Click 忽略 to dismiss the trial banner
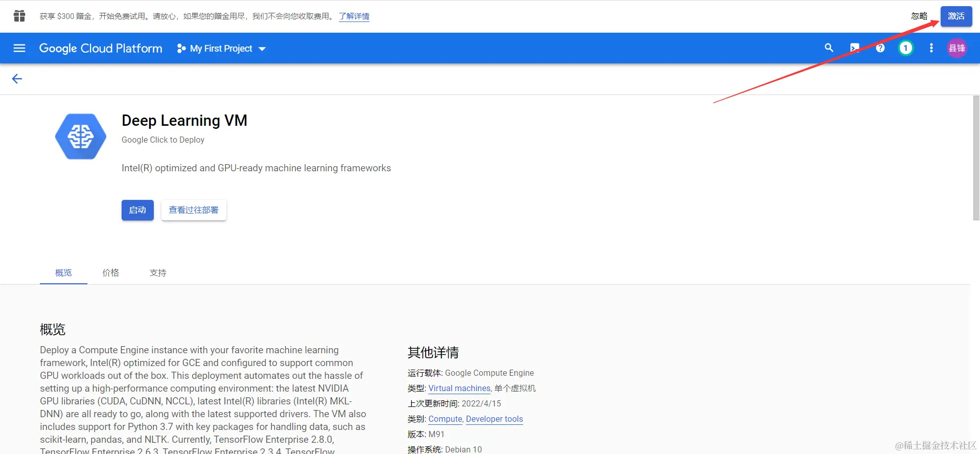Screen dimensions: 980x454 pos(919,16)
